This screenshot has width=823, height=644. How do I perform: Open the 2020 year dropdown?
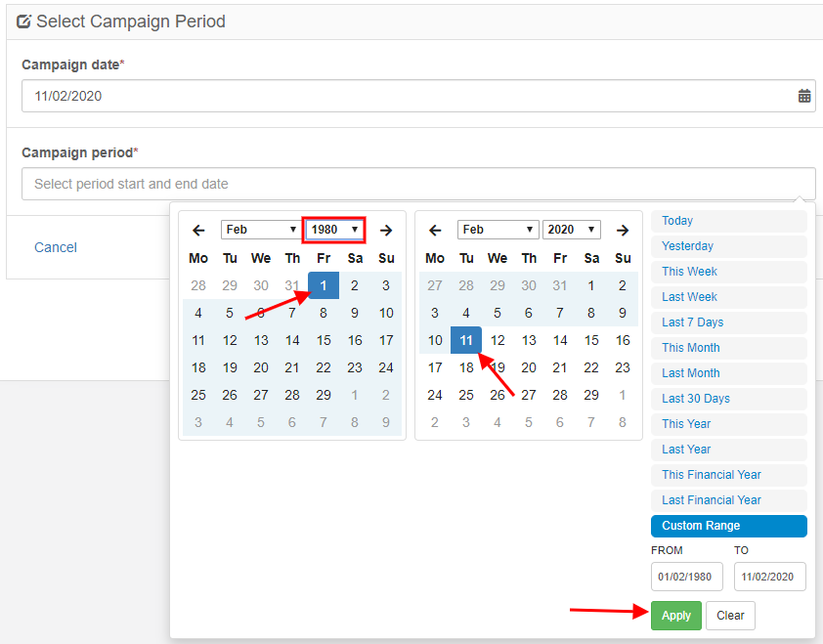click(572, 230)
